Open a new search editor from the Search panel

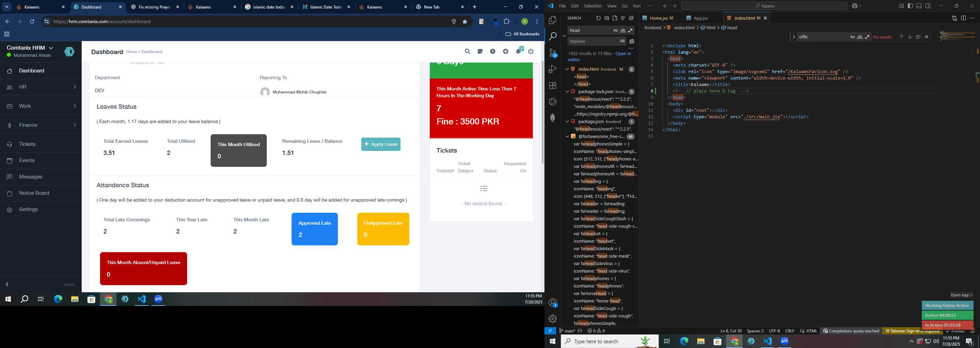tap(615, 18)
